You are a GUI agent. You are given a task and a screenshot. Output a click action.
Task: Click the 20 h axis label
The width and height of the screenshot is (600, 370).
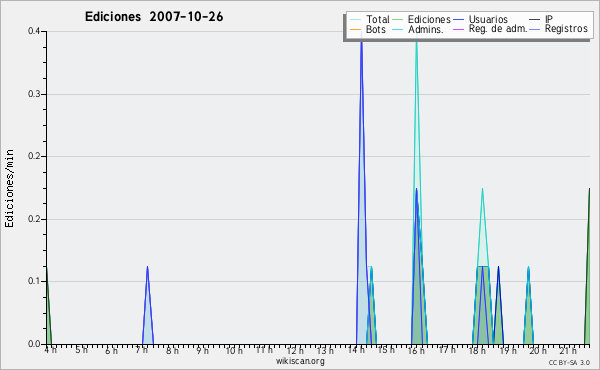pos(538,350)
